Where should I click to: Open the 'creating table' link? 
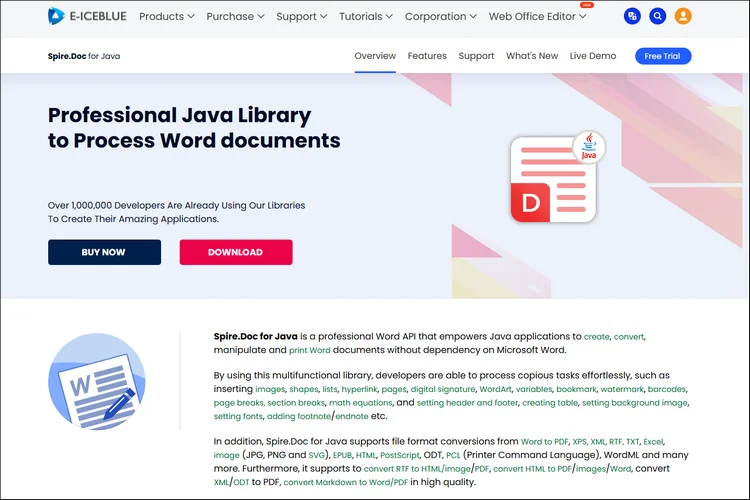tap(550, 403)
